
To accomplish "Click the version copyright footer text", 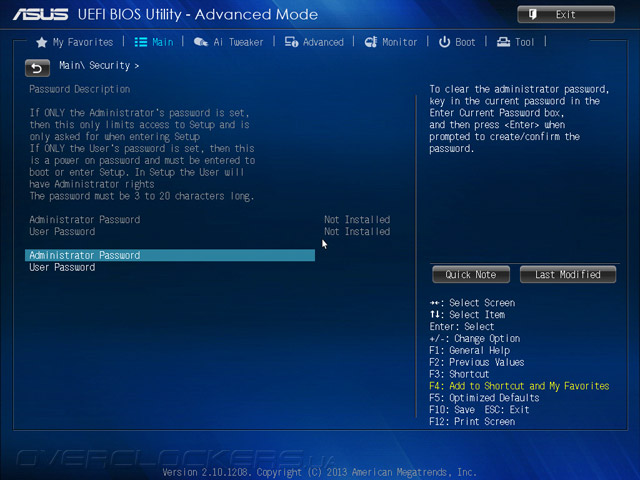I will tap(319, 472).
